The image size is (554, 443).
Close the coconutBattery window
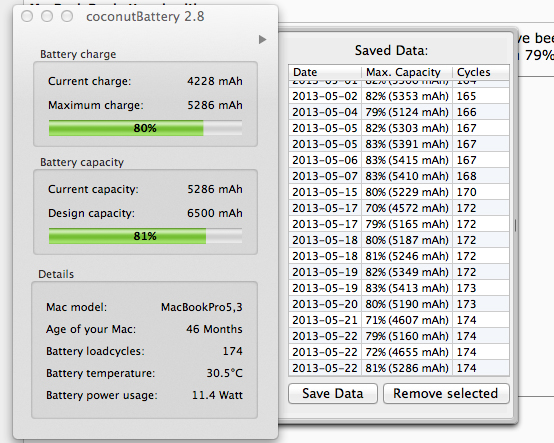click(x=27, y=16)
